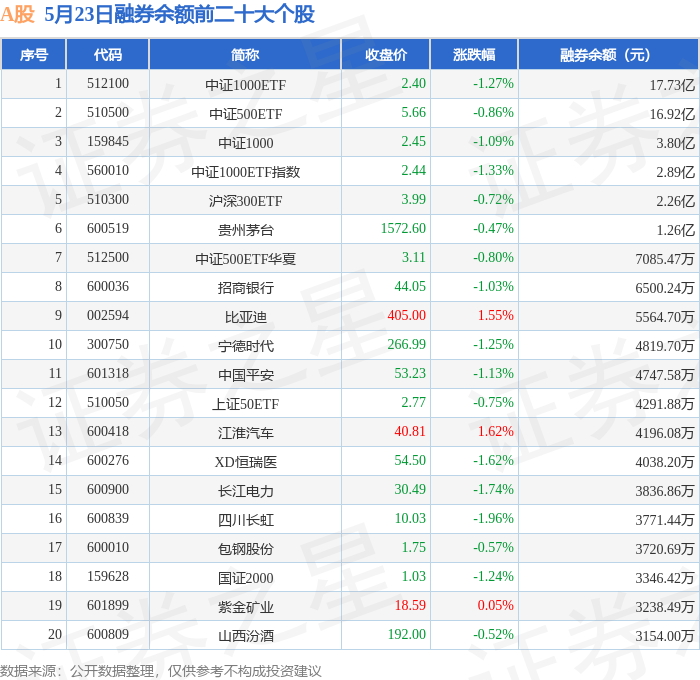
Task: Click the code 600839
Action: [x=108, y=519]
